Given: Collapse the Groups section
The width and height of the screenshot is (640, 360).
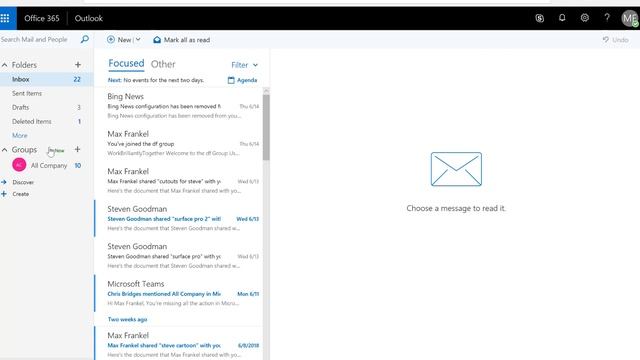Looking at the screenshot, I should pos(4,150).
